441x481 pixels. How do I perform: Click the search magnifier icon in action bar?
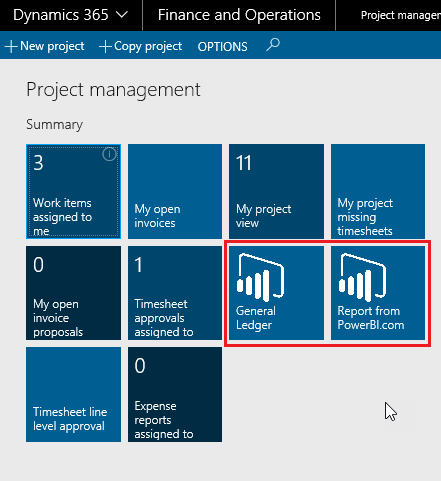(273, 45)
